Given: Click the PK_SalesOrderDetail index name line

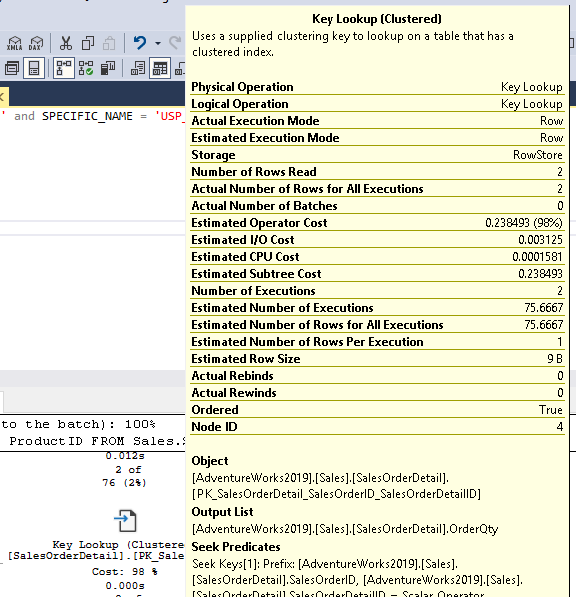Looking at the screenshot, I should (336, 494).
